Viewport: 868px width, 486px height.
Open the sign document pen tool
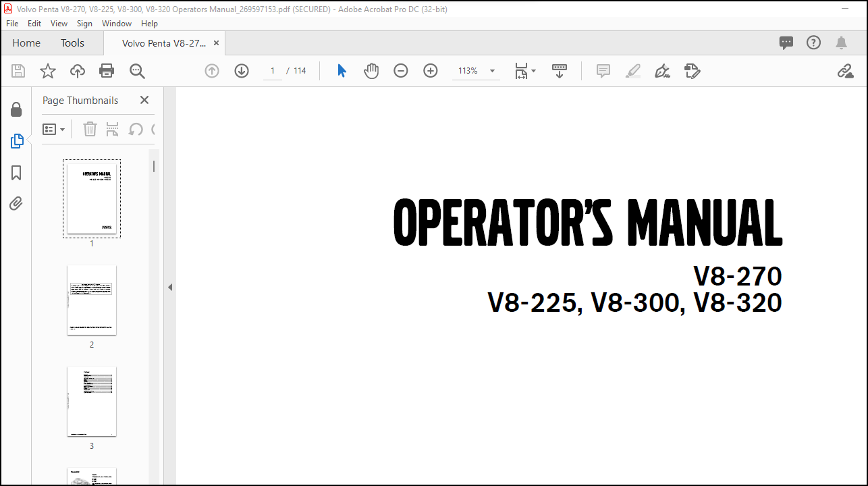(662, 71)
